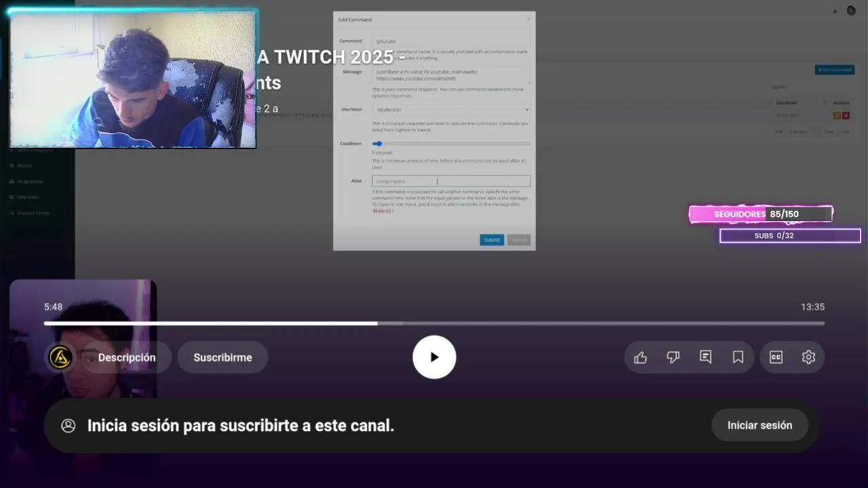Click the Suscribirme button
Screen dimensions: 868x488
click(222, 357)
